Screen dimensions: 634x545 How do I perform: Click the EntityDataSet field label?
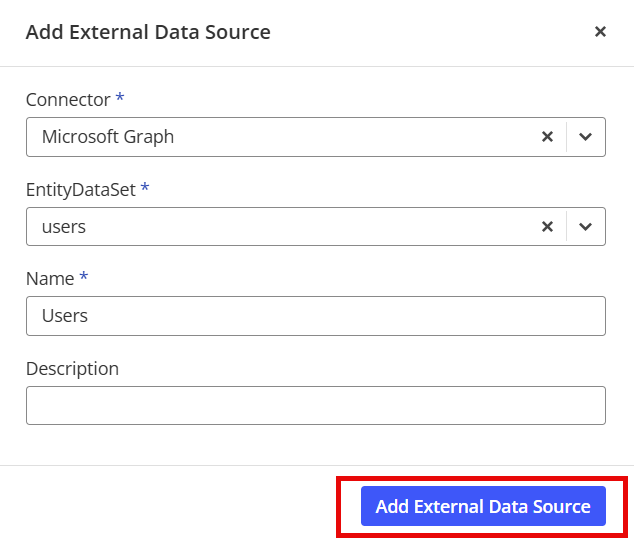tap(80, 189)
